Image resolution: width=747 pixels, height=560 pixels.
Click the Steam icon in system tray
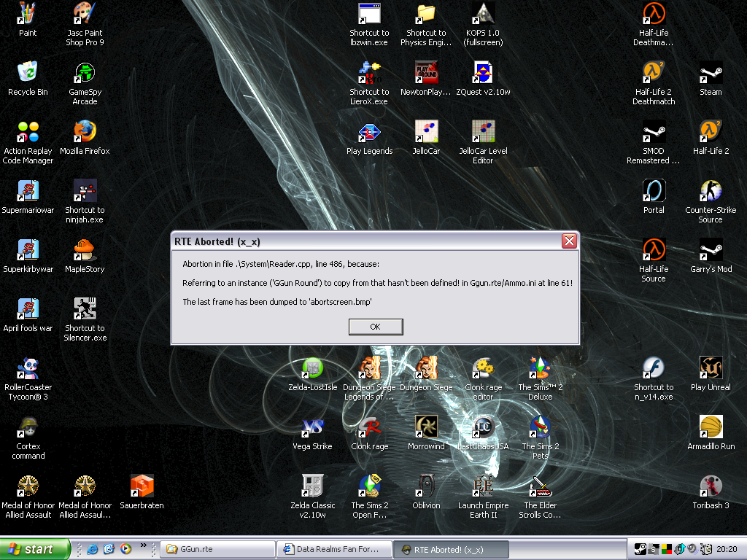640,549
